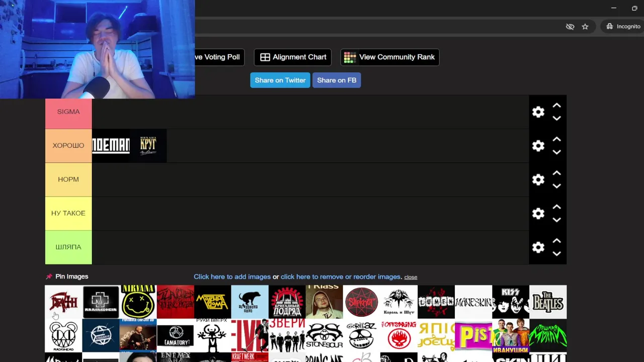Click the ШЛЯПА tier label

point(68,247)
